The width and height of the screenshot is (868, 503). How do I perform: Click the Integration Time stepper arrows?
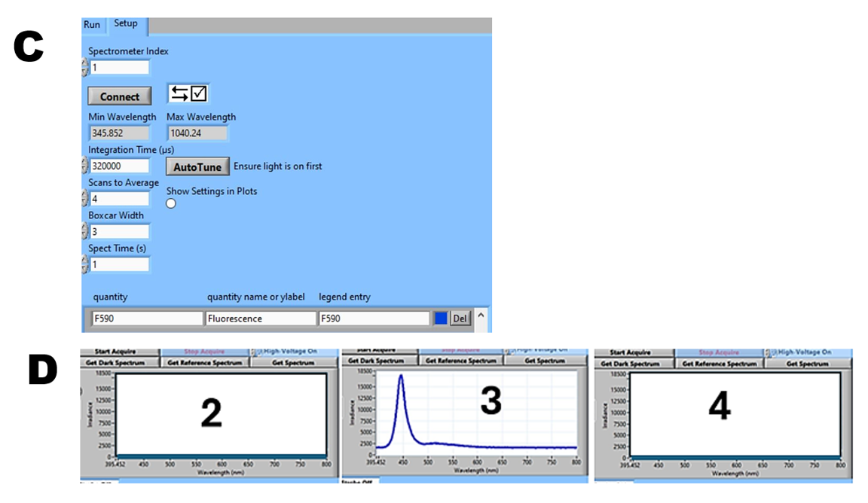click(84, 166)
